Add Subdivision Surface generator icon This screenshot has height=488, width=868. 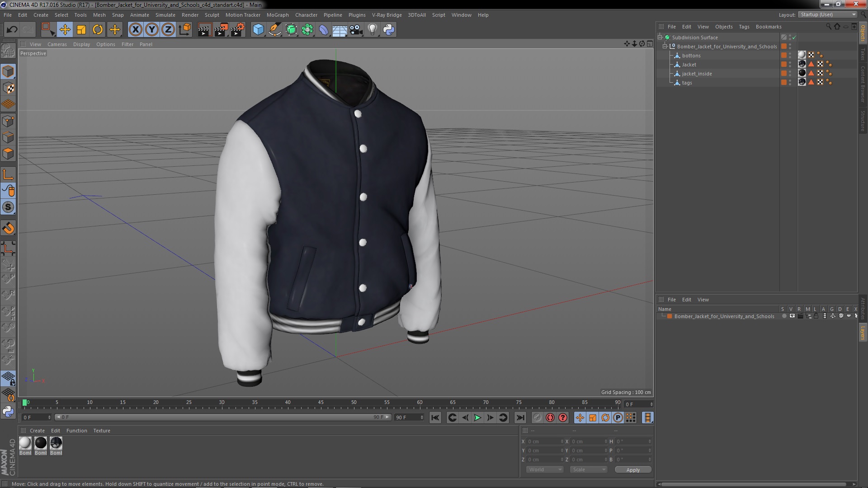pos(291,30)
